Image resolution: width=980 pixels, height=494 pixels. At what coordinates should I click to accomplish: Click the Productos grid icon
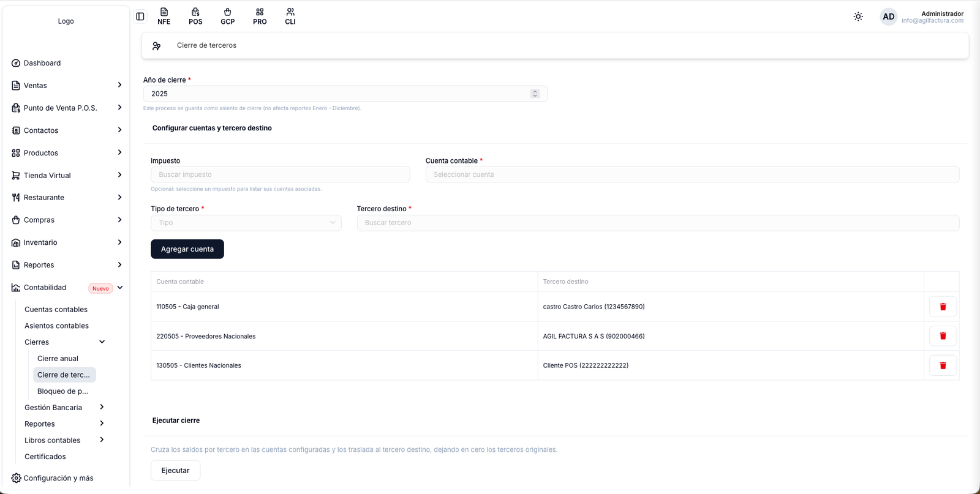point(16,153)
